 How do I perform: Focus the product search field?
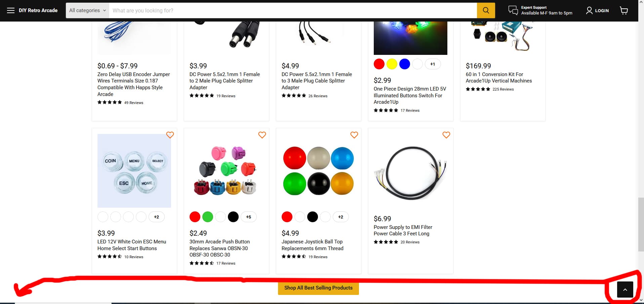coord(293,10)
